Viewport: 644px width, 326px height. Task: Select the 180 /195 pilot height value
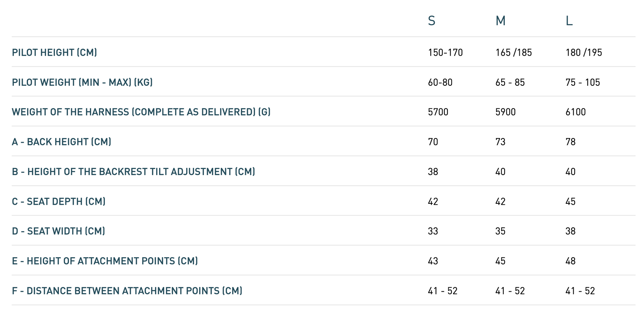pos(584,52)
